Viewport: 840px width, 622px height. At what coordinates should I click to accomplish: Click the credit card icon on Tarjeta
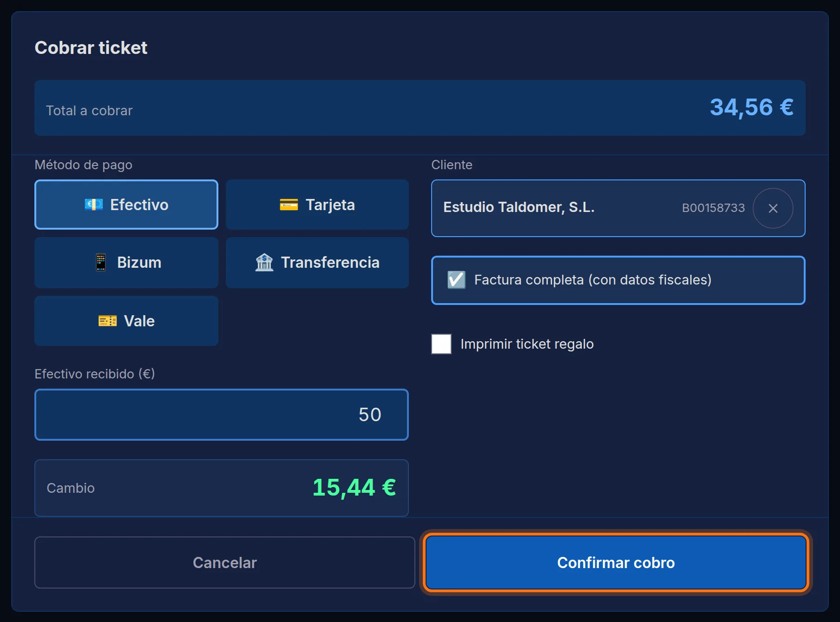[289, 205]
